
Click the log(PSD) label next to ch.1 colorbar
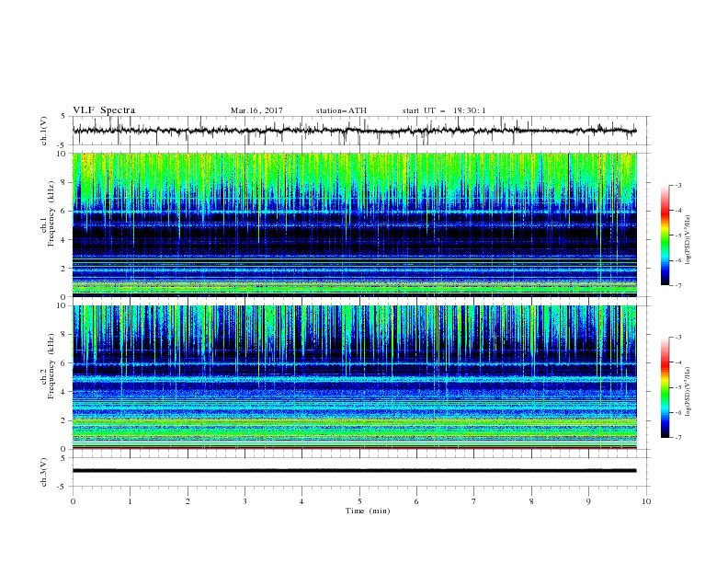(688, 240)
